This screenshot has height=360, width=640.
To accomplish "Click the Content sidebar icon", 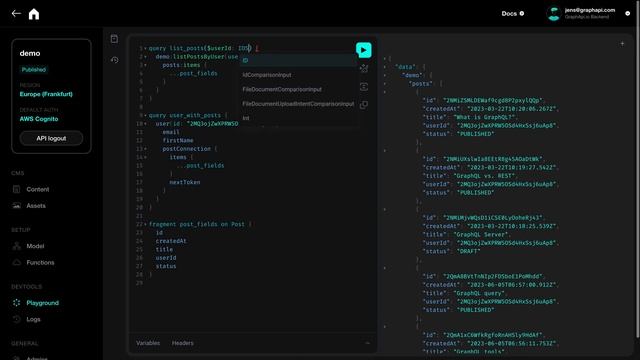I will coord(16,189).
